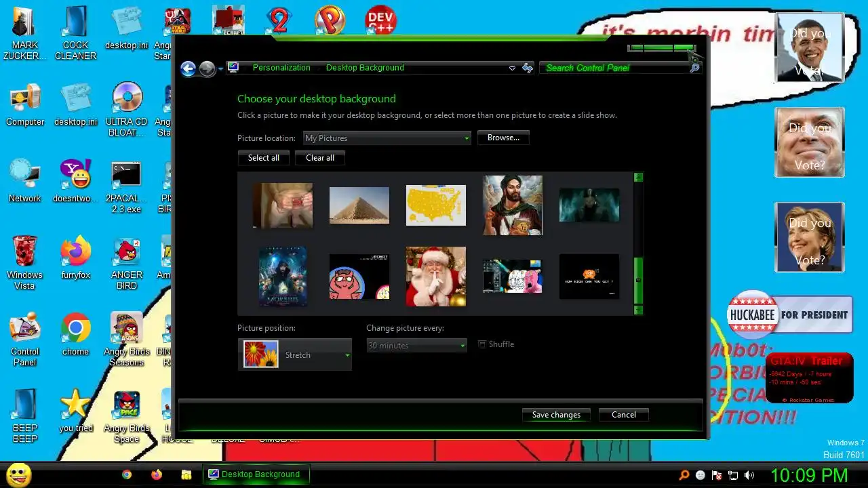
Task: Select the pyramid wallpaper thumbnail
Action: pos(359,205)
